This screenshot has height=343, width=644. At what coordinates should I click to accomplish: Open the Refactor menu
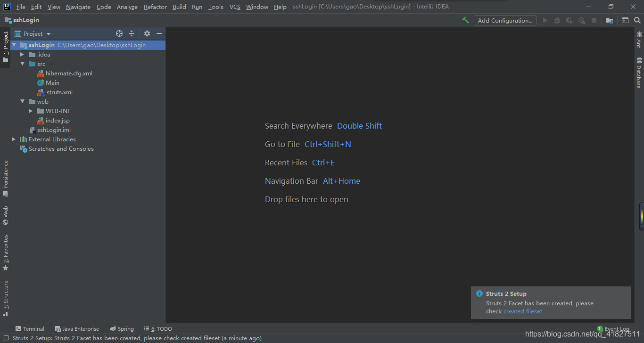tap(155, 7)
